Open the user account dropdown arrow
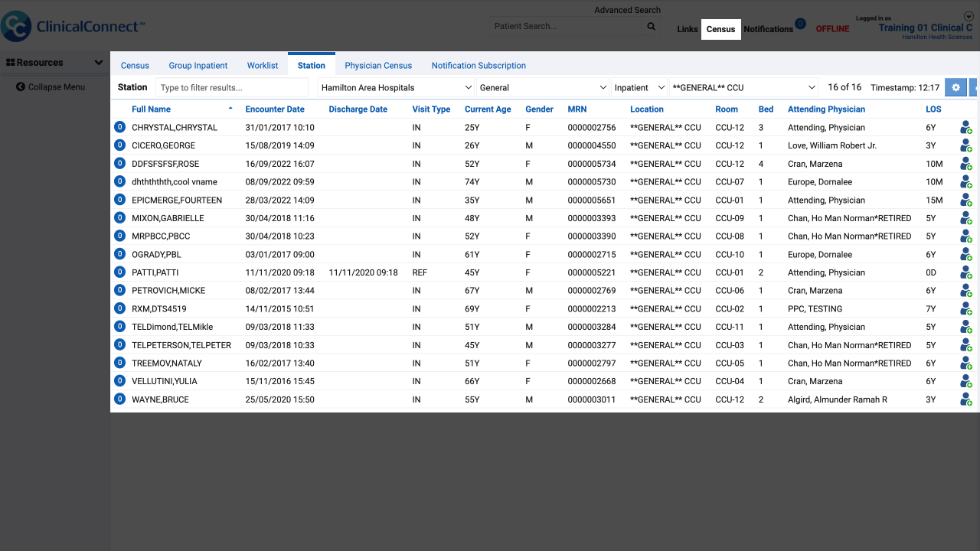 [x=969, y=17]
